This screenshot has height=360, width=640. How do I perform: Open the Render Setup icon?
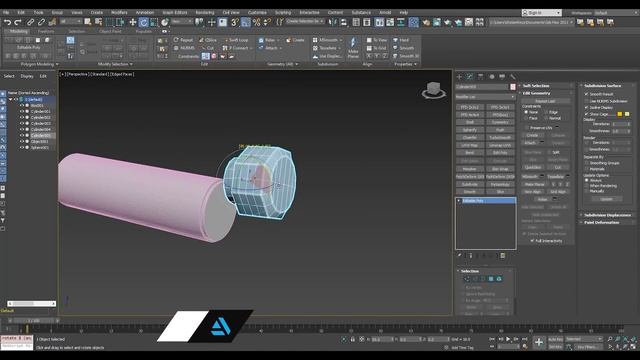point(426,22)
